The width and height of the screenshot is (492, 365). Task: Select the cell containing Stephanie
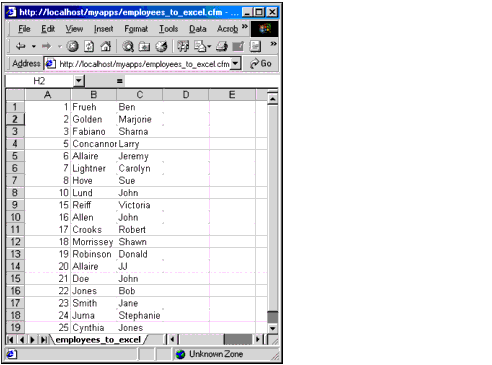pos(140,315)
